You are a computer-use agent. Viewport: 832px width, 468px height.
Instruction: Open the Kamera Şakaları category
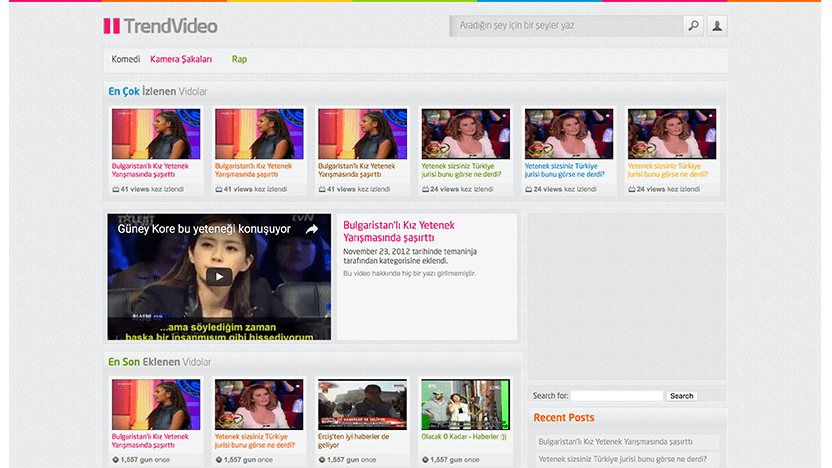(181, 60)
